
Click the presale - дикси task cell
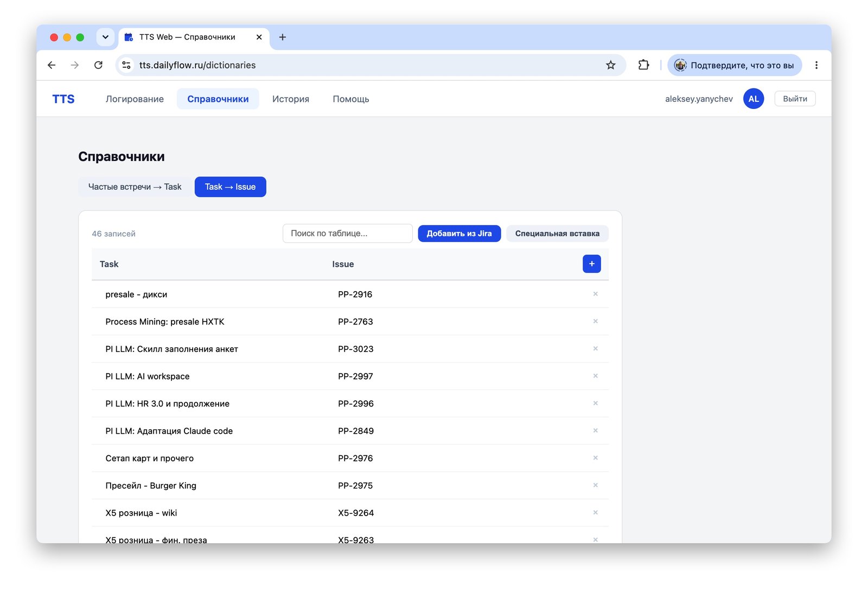(x=136, y=294)
